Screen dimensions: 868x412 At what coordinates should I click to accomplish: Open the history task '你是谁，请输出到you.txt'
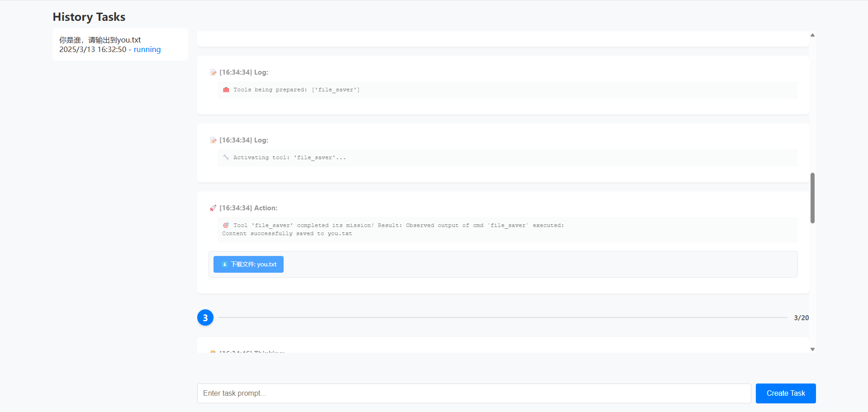tap(100, 40)
